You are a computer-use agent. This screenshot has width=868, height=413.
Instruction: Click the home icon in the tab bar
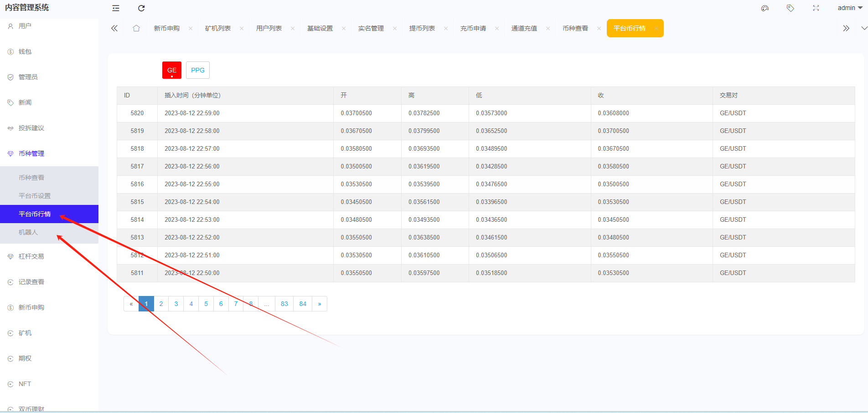[136, 28]
